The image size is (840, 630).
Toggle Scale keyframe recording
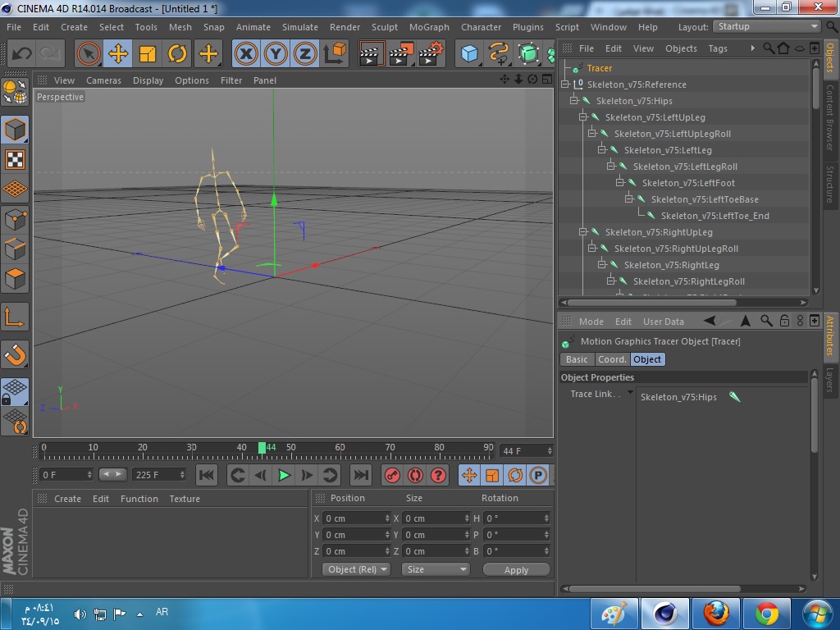[x=492, y=475]
